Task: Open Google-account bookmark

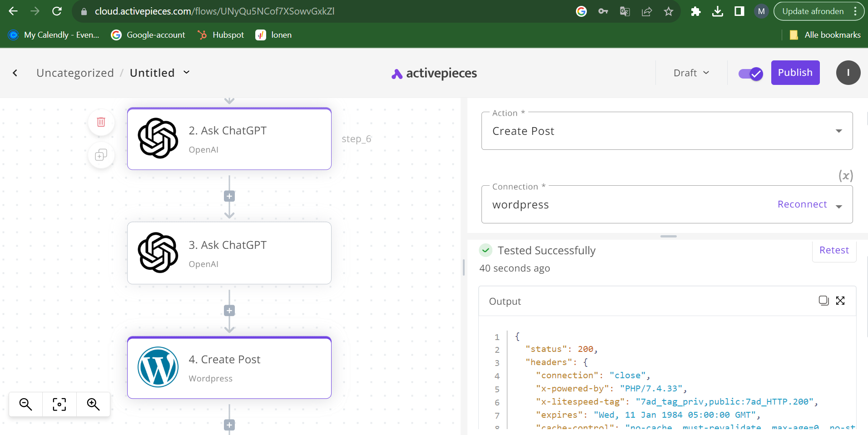Action: point(148,35)
